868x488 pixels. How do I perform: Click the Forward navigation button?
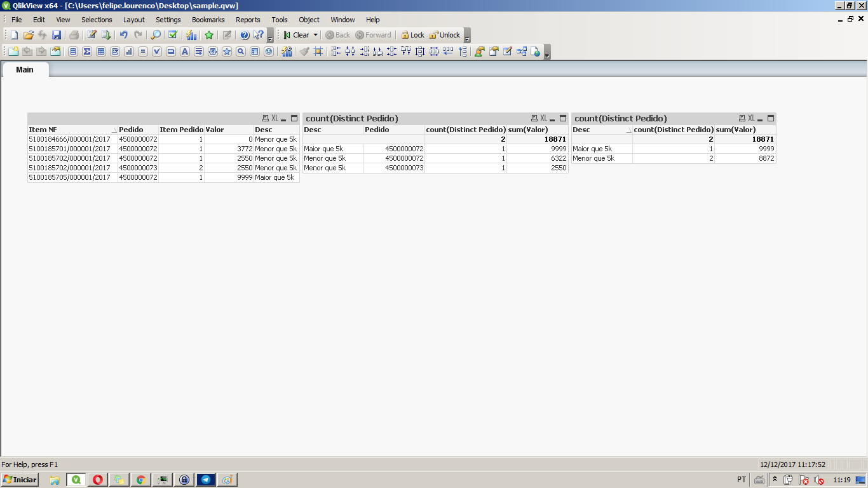(374, 35)
